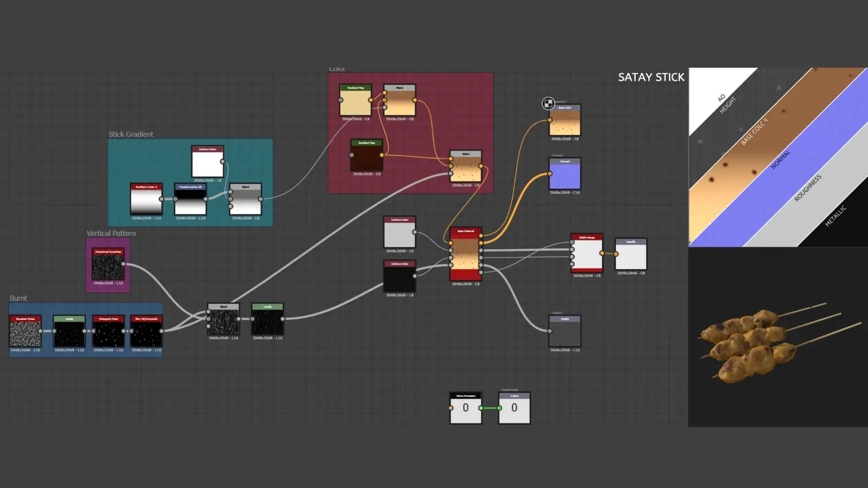Select the Directional Scratches node
The image size is (868, 488).
(x=108, y=265)
